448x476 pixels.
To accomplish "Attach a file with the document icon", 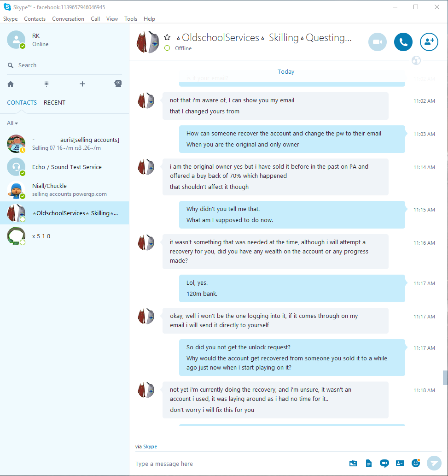I will pos(368,463).
